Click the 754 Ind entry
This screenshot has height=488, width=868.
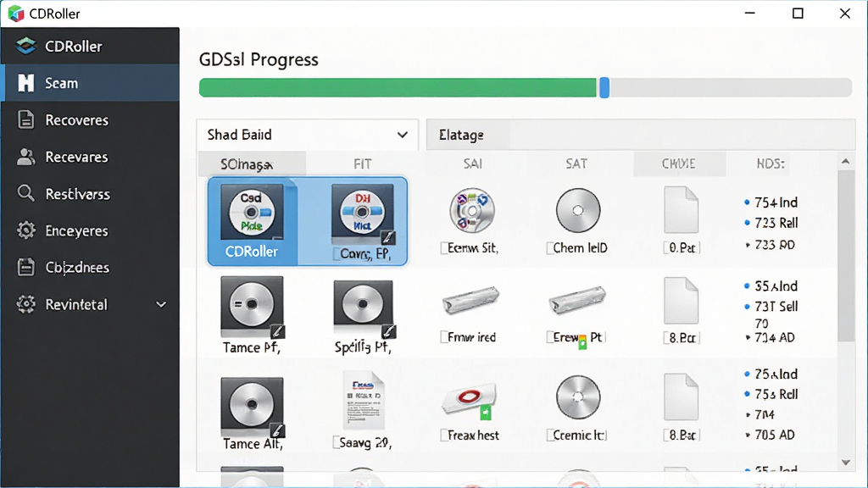coord(771,202)
